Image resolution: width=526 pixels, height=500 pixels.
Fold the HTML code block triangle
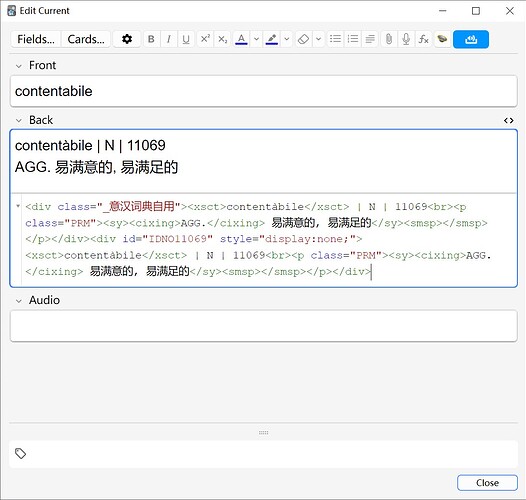click(18, 206)
